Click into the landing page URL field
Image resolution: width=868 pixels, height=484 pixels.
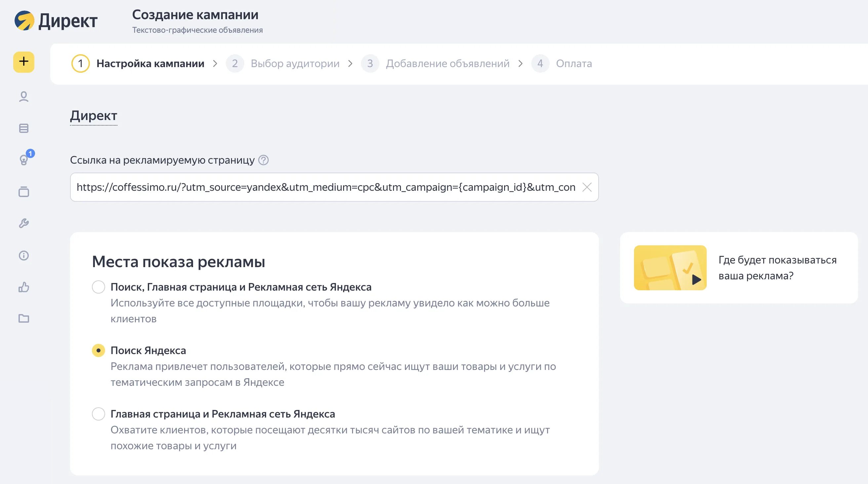point(324,187)
